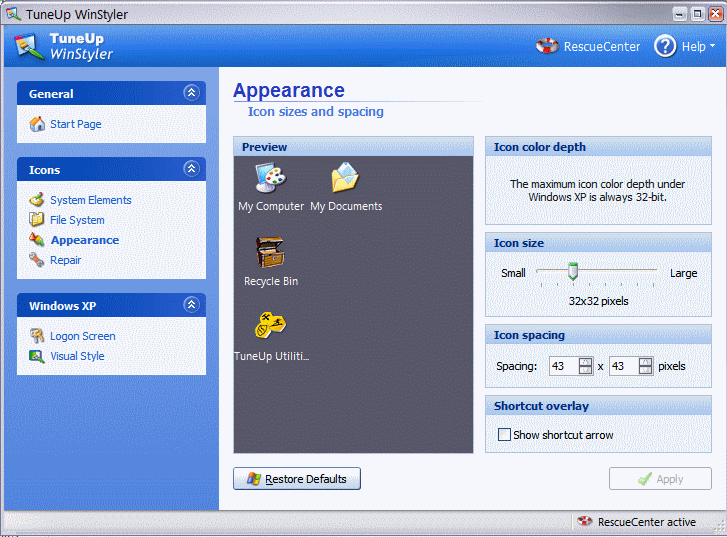
Task: Open RescueCenter from the header
Action: (x=601, y=46)
